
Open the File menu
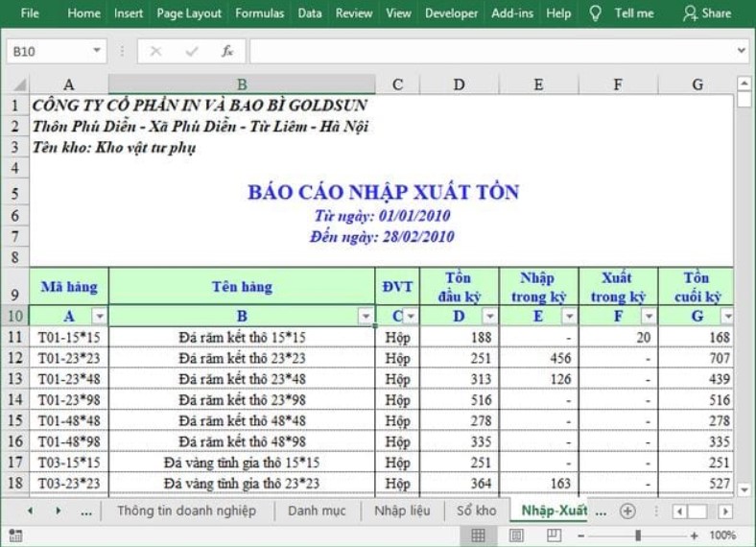coord(30,13)
